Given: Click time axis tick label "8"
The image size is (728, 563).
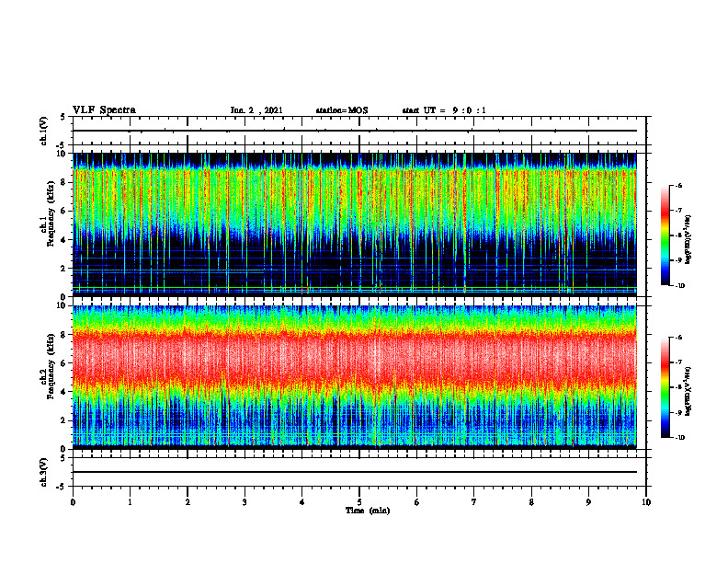Looking at the screenshot, I should coord(531,502).
